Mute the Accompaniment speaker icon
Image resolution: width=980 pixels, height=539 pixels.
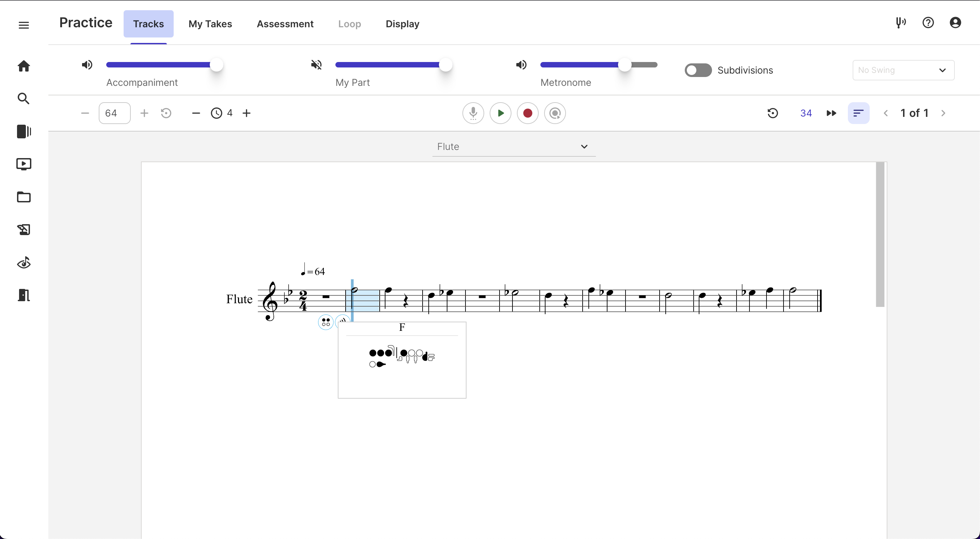click(x=87, y=65)
